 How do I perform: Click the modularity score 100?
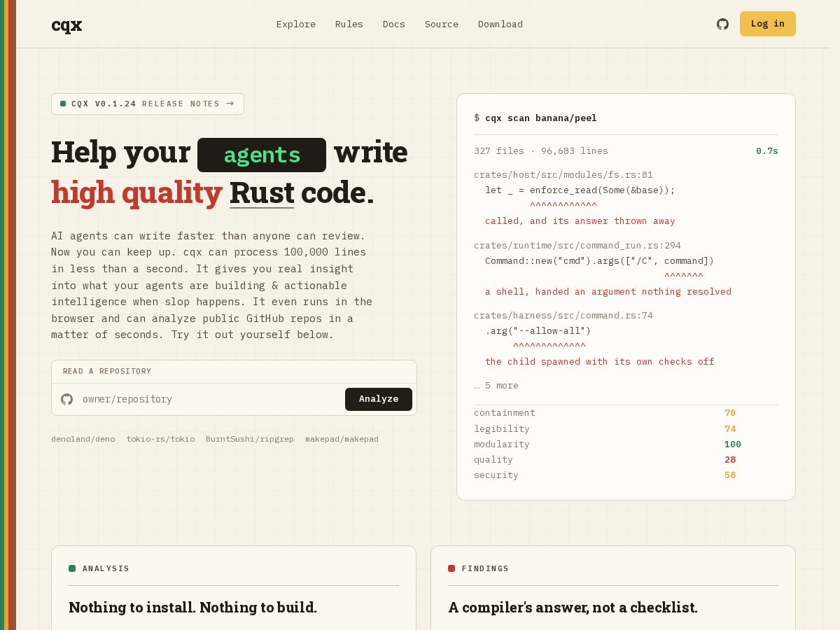[x=733, y=444]
